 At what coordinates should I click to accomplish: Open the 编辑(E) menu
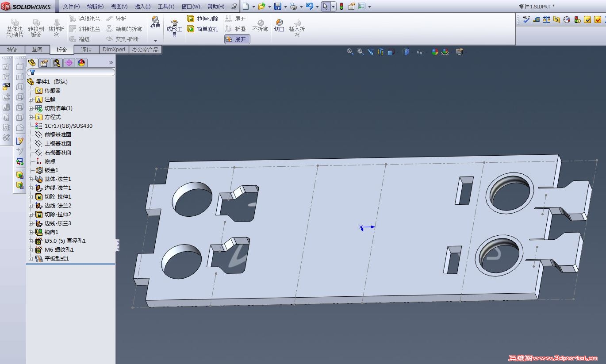[95, 7]
